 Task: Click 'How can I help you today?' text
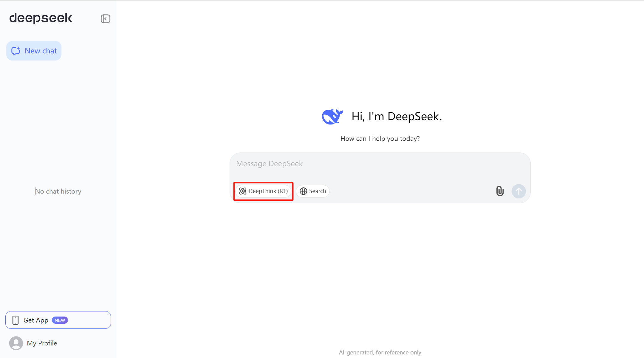pos(380,138)
